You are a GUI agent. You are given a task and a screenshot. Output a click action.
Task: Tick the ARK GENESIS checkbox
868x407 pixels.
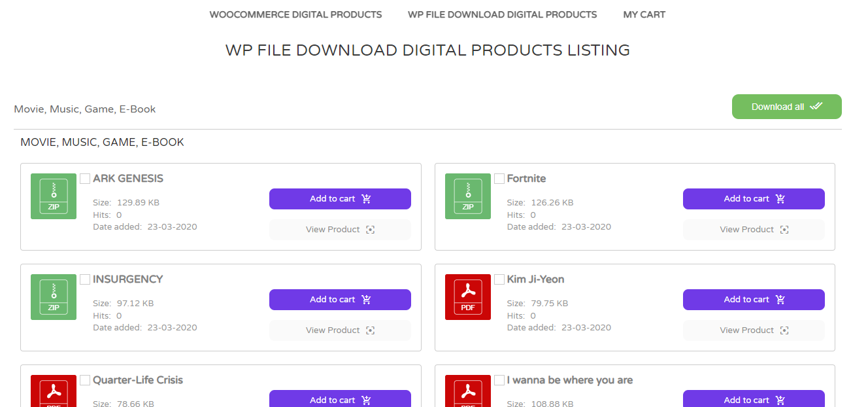point(85,179)
